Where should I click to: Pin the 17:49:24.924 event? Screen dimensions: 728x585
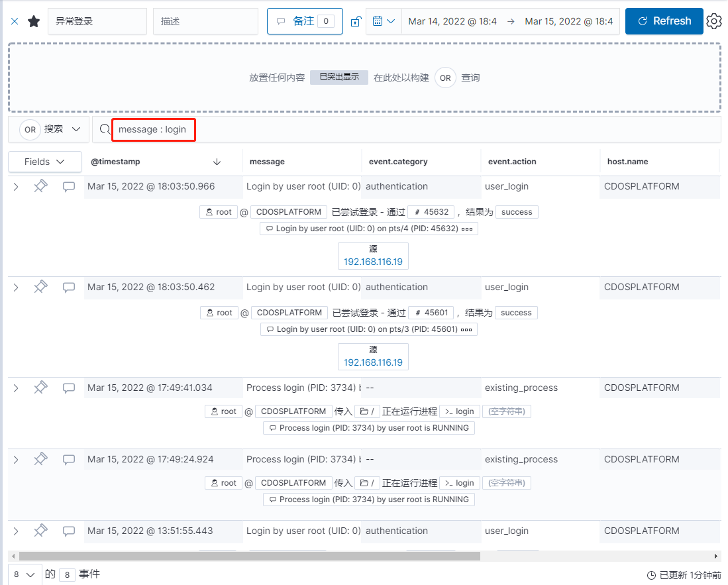point(40,459)
